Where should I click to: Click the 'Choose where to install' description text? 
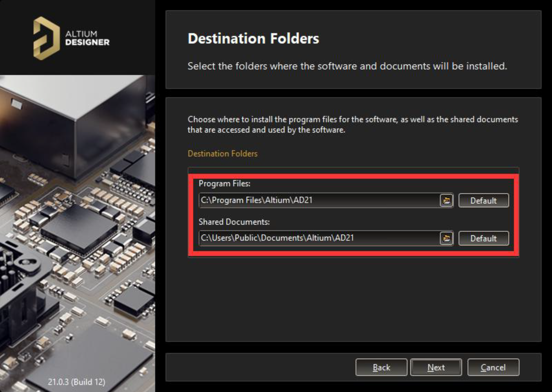[353, 124]
